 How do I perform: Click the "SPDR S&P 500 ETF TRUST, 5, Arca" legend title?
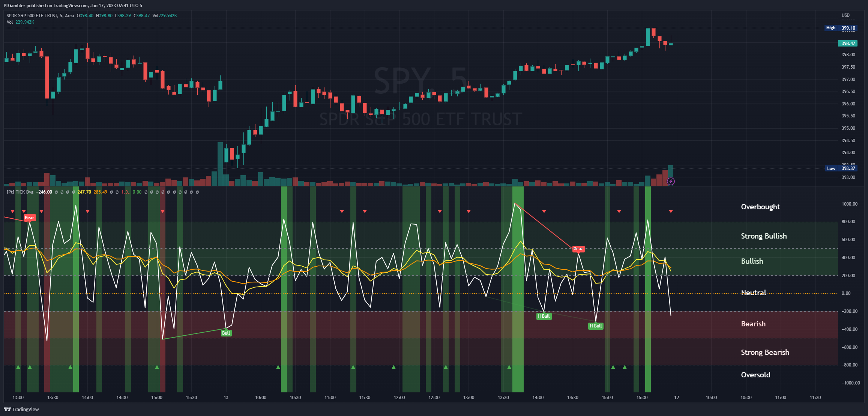click(x=40, y=16)
